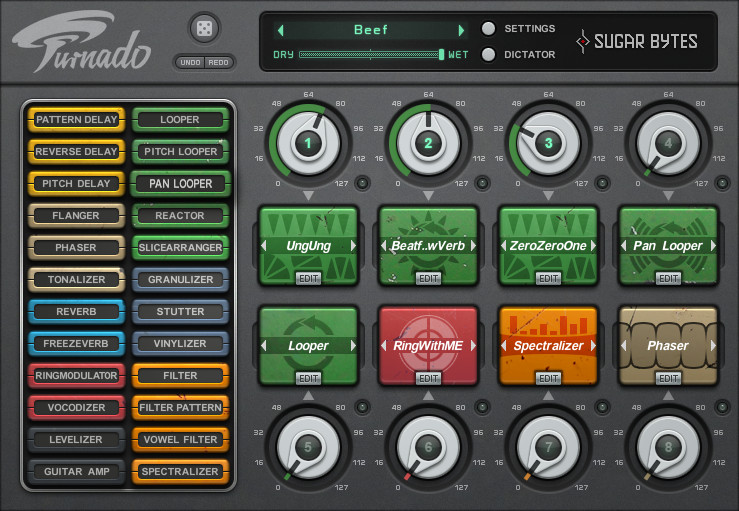Select the beige Phaser effect slot

(x=668, y=346)
